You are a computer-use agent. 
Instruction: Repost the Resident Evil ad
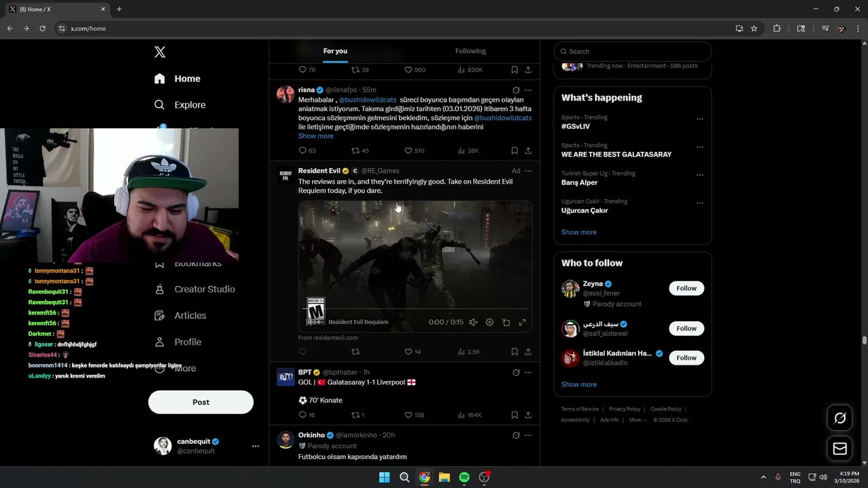[x=355, y=352]
